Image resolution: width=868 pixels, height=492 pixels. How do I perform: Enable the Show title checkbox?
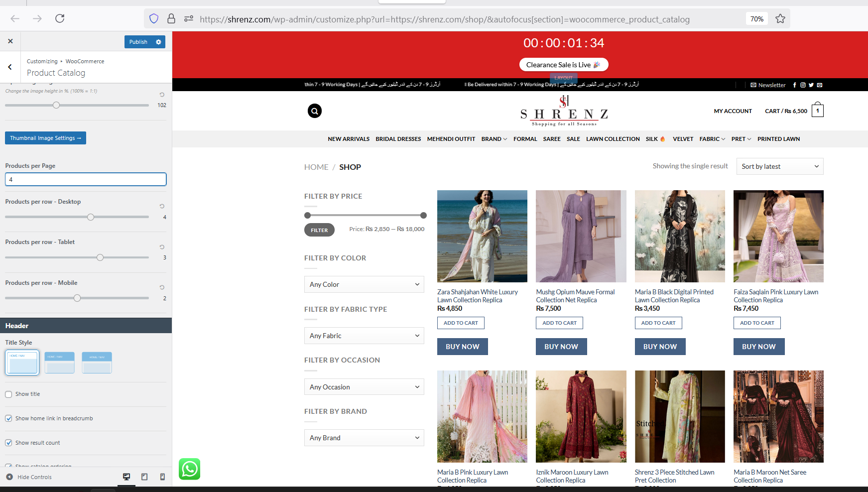click(x=8, y=394)
